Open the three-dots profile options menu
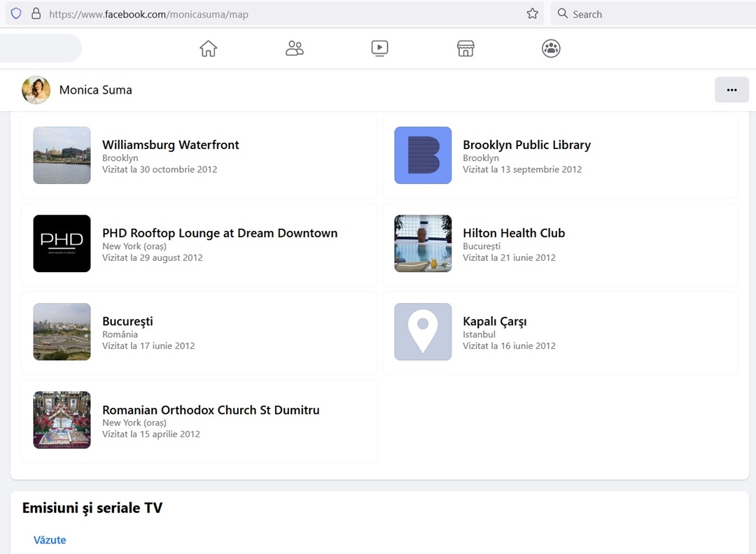This screenshot has height=554, width=756. 731,90
